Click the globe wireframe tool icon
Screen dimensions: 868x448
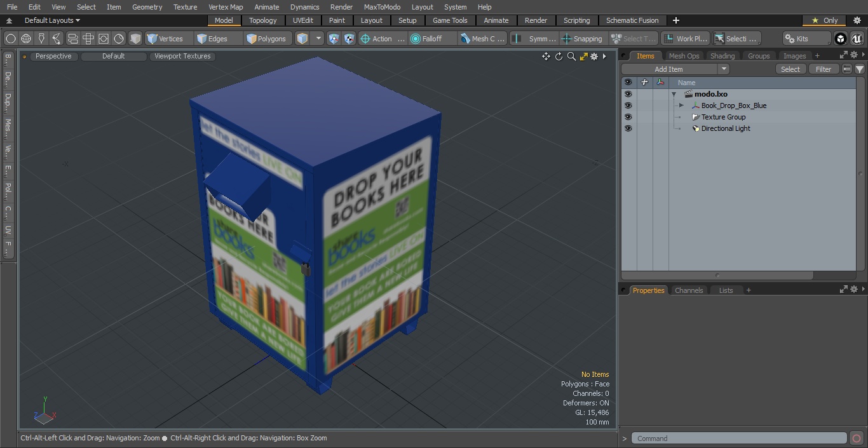click(26, 39)
